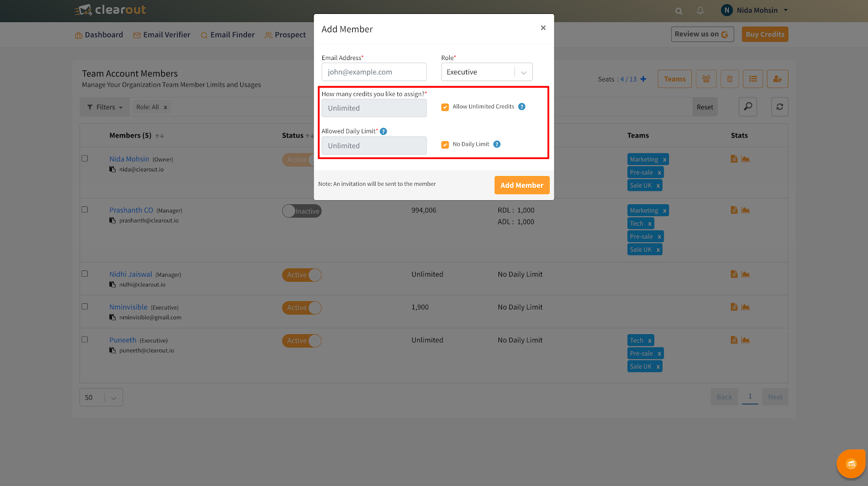Click the email address input field

[374, 72]
